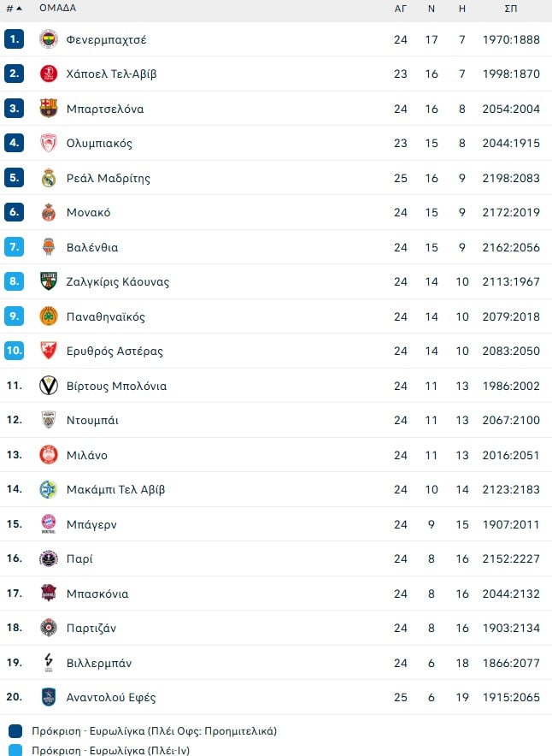Viewport: 552px width, 756px height.
Task: Open the Χάποελ Τελ-Αβίβ team link
Action: click(111, 74)
